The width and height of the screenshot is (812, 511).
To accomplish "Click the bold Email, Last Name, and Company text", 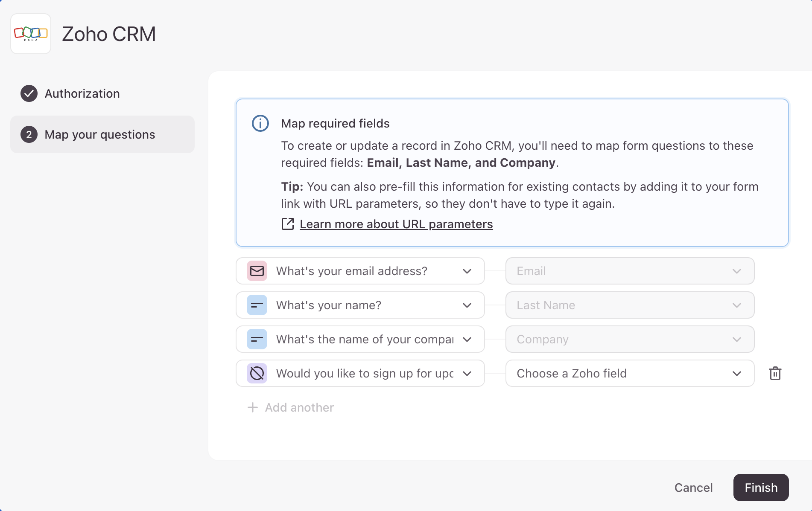I will (x=461, y=163).
